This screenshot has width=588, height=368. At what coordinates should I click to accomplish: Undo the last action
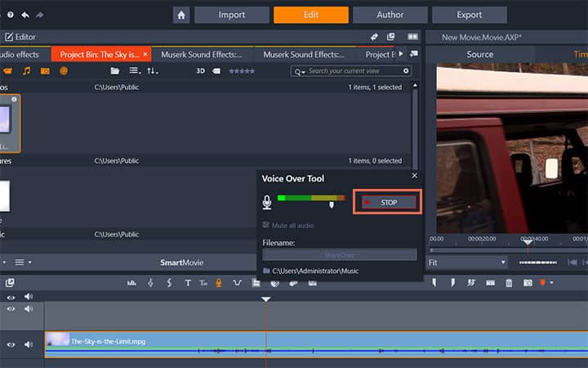tap(25, 15)
